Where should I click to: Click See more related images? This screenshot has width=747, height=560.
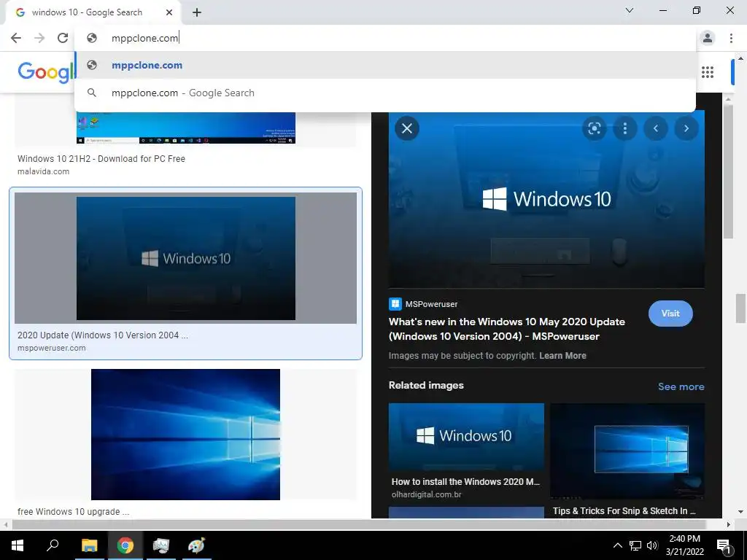681,386
